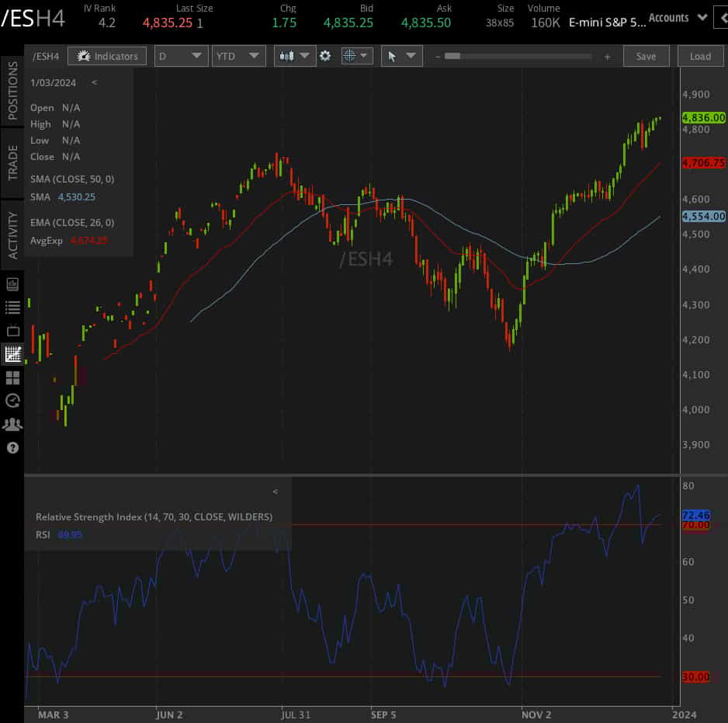
Task: Open the community people icon in sidebar
Action: 12,424
